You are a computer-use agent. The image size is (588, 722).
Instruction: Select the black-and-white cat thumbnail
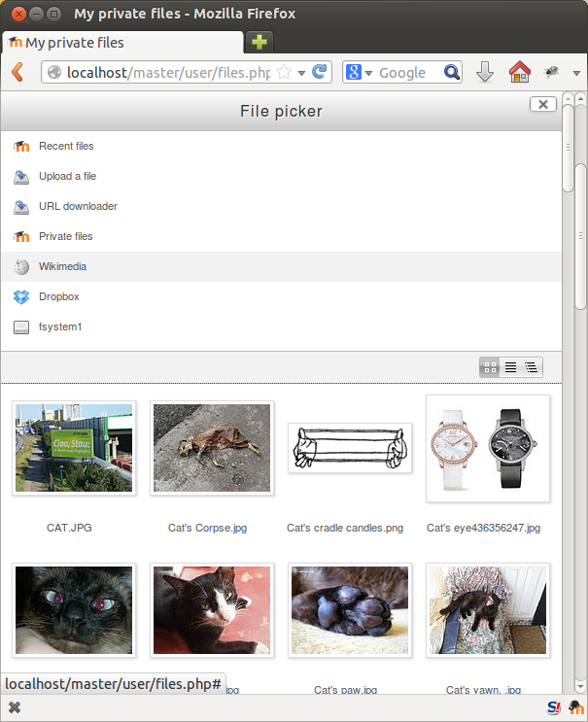212,610
